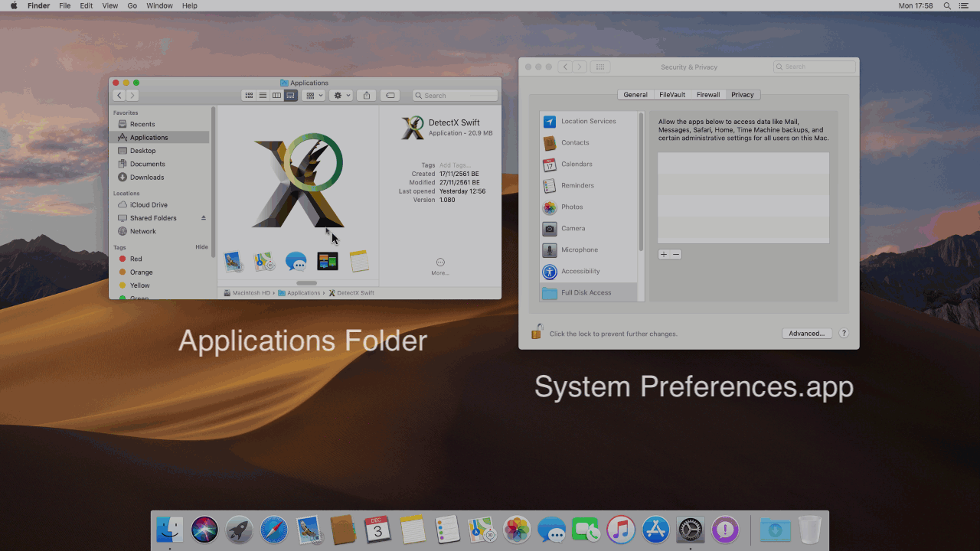
Task: Select Reminders in privacy list
Action: tap(589, 186)
